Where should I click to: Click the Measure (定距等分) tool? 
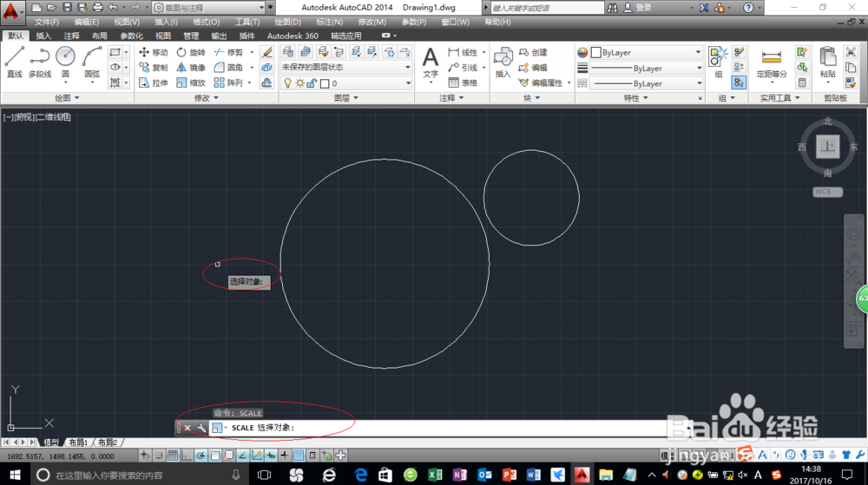[x=772, y=63]
